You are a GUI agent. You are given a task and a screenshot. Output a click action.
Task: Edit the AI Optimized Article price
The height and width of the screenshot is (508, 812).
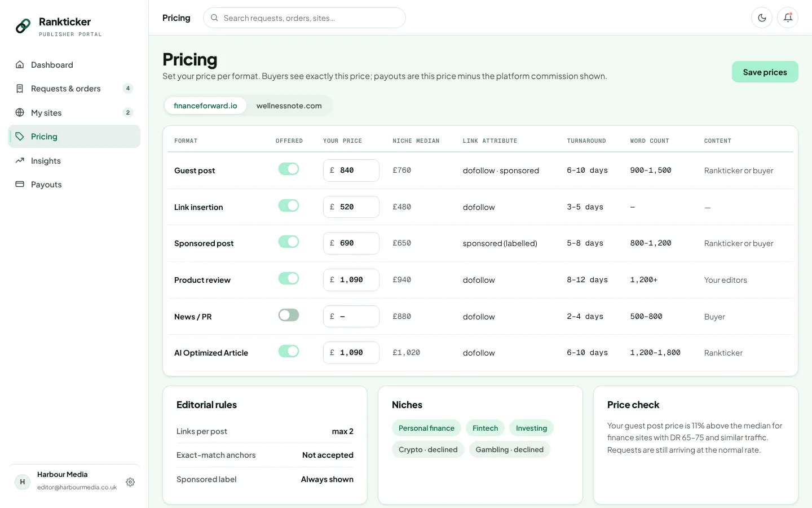point(351,353)
